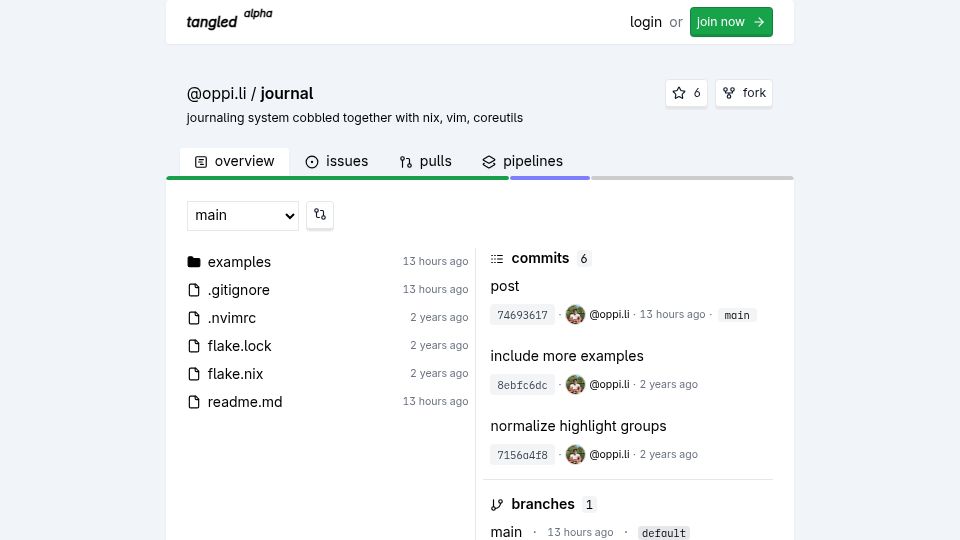The height and width of the screenshot is (540, 960).
Task: Click the issues circle icon
Action: coord(312,162)
